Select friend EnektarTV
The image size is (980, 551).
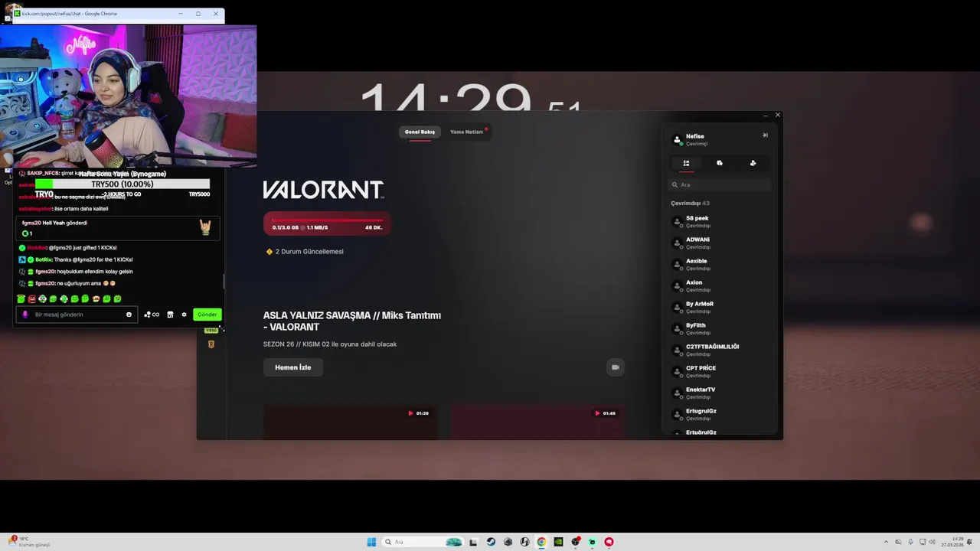tap(720, 393)
